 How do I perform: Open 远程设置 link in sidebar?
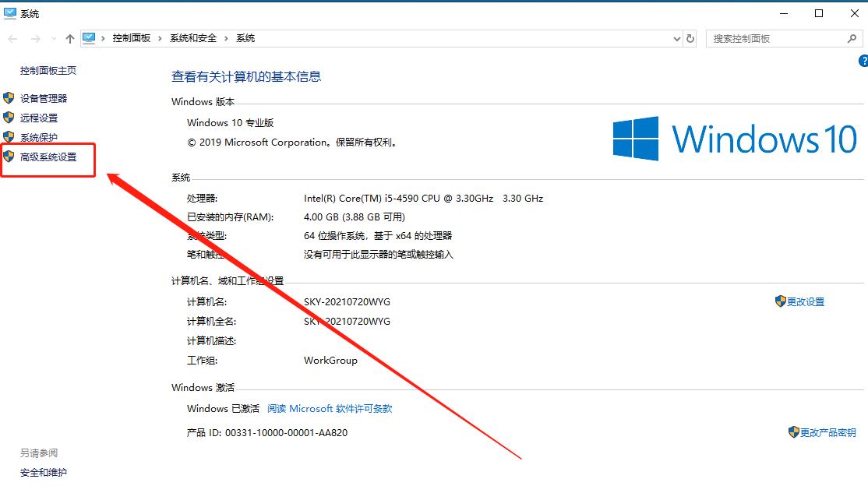coord(39,118)
